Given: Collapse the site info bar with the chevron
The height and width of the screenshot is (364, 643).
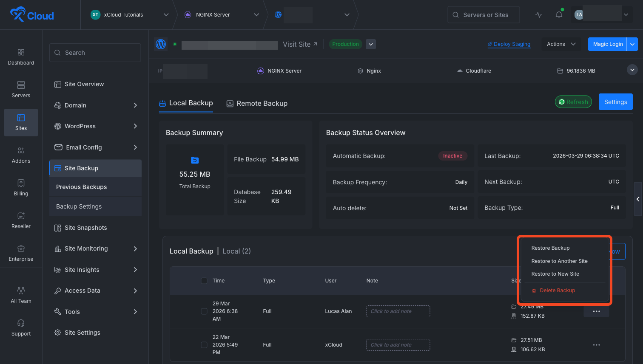Looking at the screenshot, I should (632, 70).
